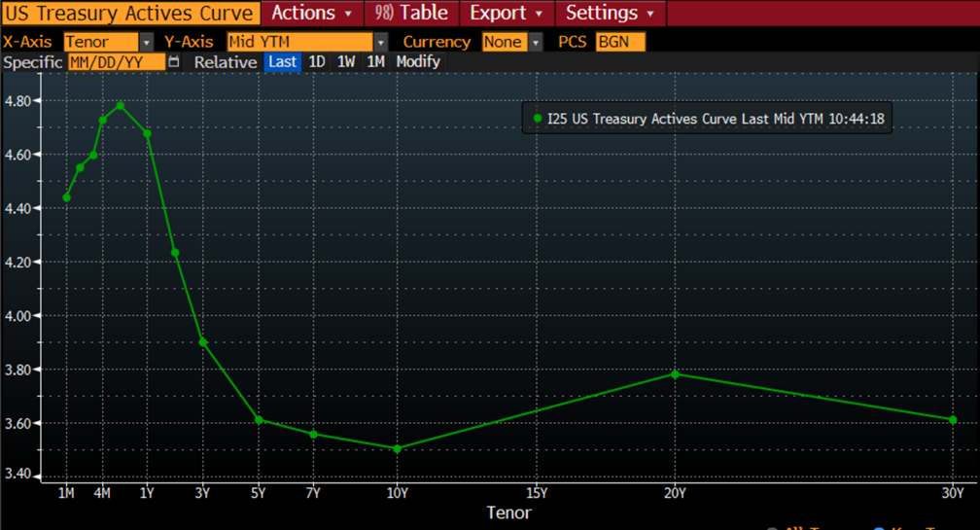Select the Last relative period
This screenshot has height=530, width=980.
tap(282, 61)
